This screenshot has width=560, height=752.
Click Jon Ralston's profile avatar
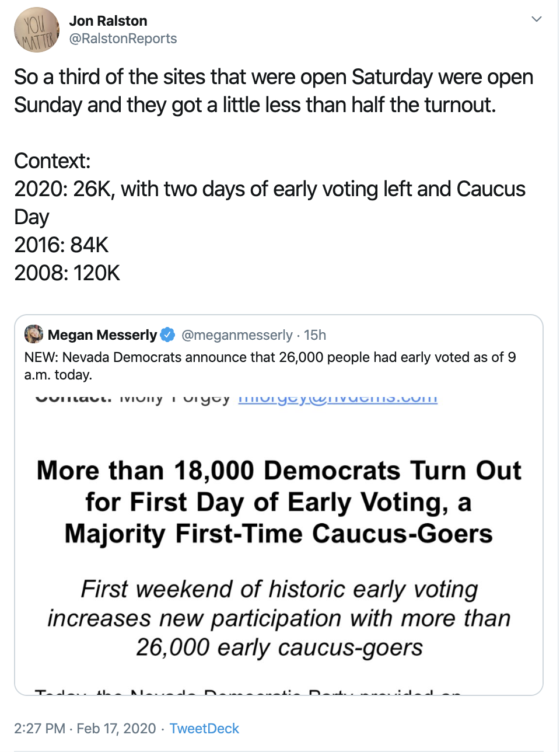[x=36, y=30]
